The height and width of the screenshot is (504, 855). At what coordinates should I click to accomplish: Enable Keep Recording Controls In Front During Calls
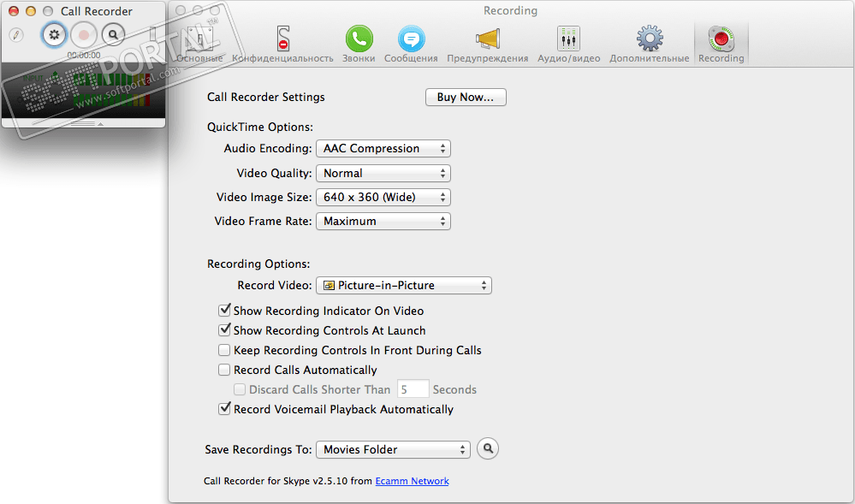(x=224, y=350)
